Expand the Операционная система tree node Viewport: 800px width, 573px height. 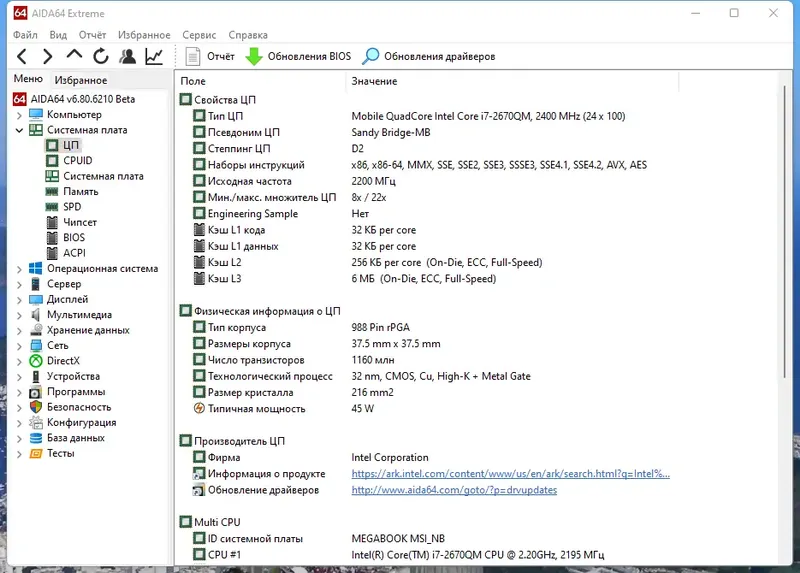(x=19, y=269)
